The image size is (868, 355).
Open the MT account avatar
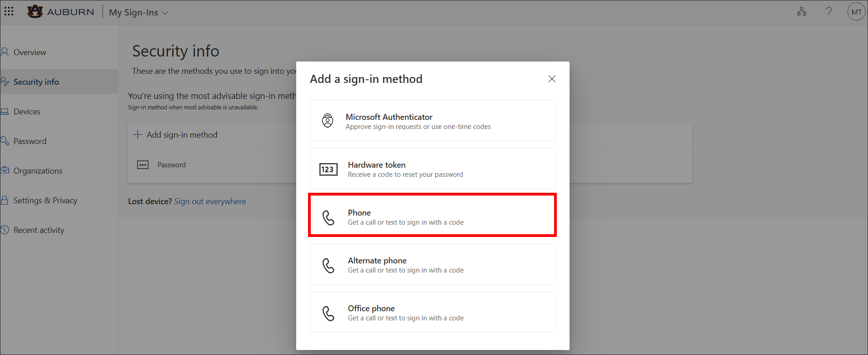[x=856, y=12]
